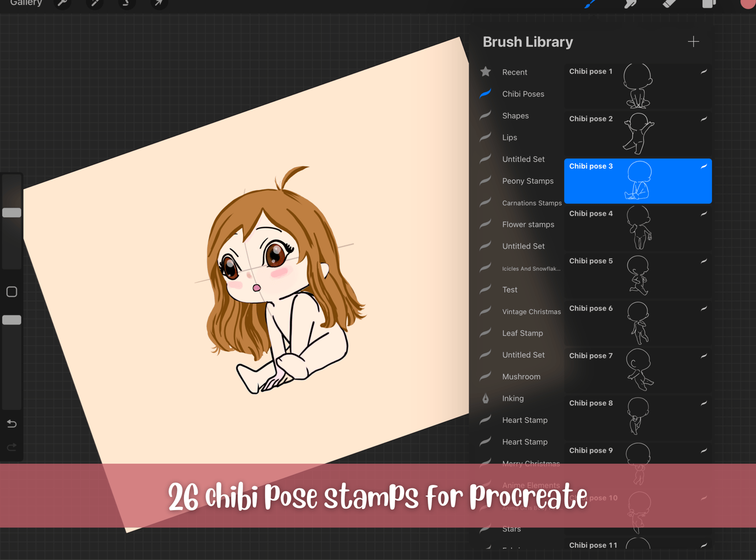756x560 pixels.
Task: Choose the Chibi pose 8 brush
Action: [x=638, y=417]
